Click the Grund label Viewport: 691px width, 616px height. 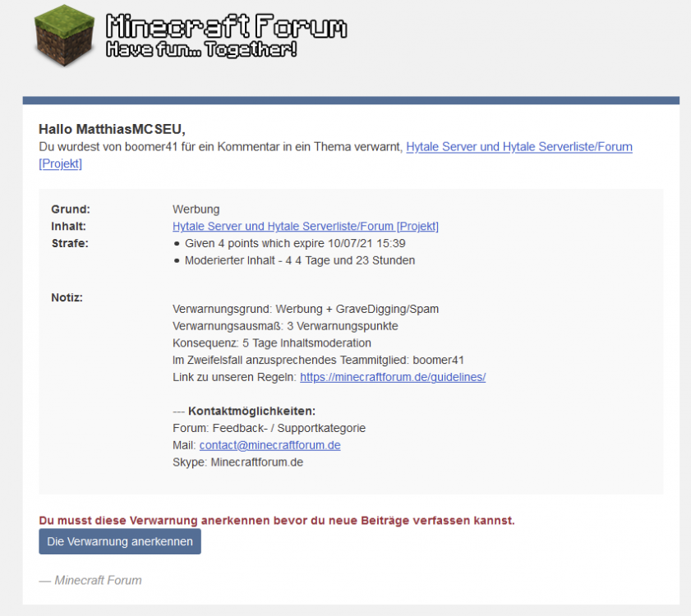(71, 209)
